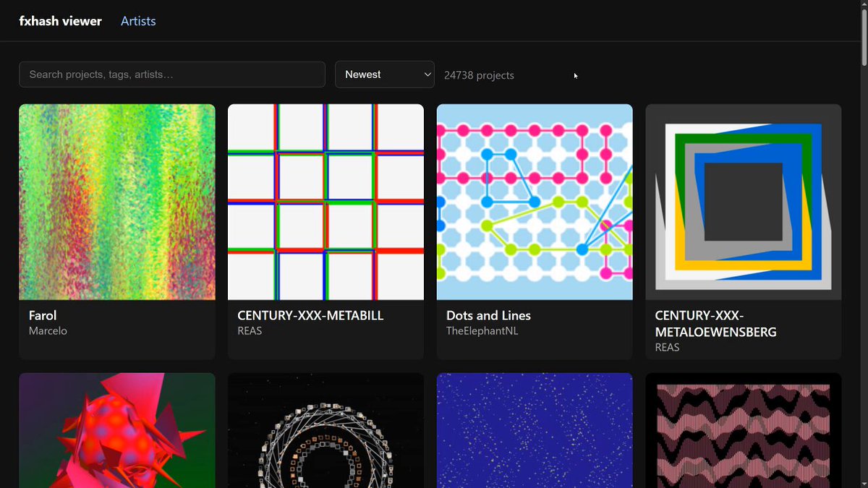Open the circular rings on black artwork
Screen dimensions: 868x488
326,430
